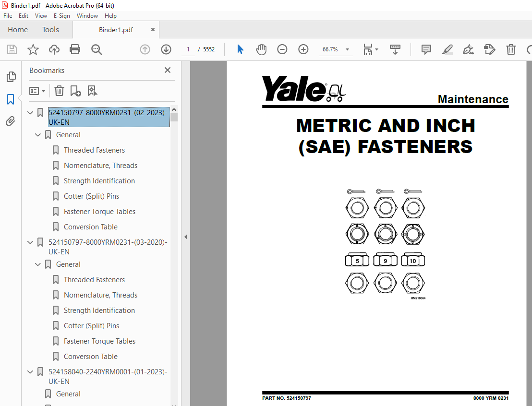This screenshot has width=532, height=406.
Task: Close the Binder1.pdf tab
Action: pyautogui.click(x=153, y=29)
